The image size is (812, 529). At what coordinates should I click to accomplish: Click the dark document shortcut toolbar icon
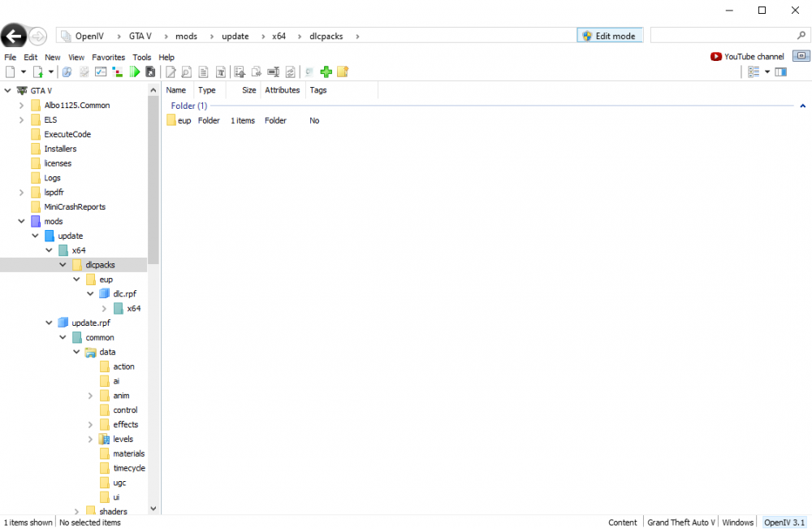(150, 72)
